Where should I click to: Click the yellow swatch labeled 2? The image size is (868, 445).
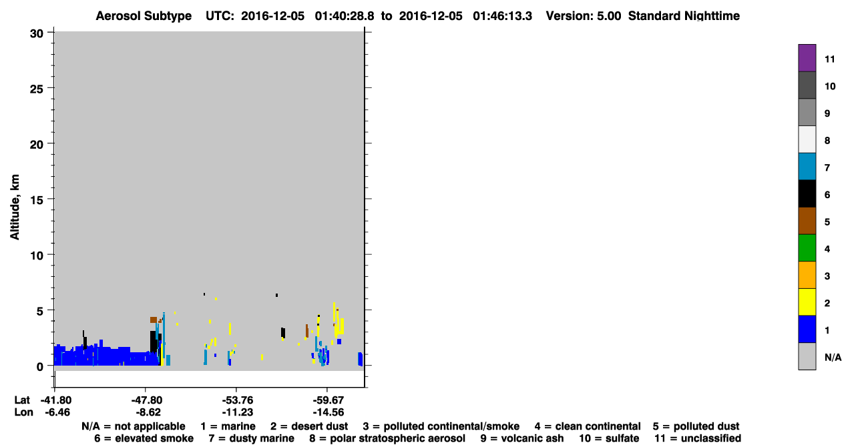(x=807, y=302)
